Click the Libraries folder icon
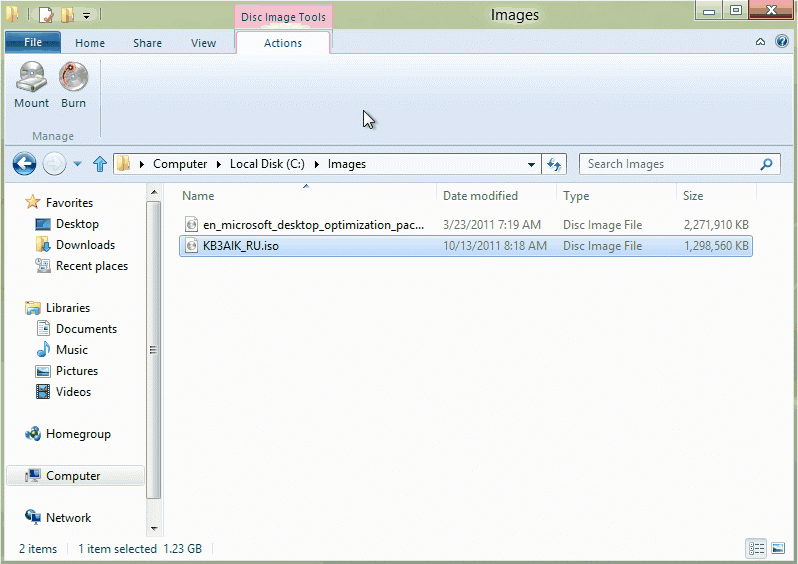798x564 pixels. 33,307
